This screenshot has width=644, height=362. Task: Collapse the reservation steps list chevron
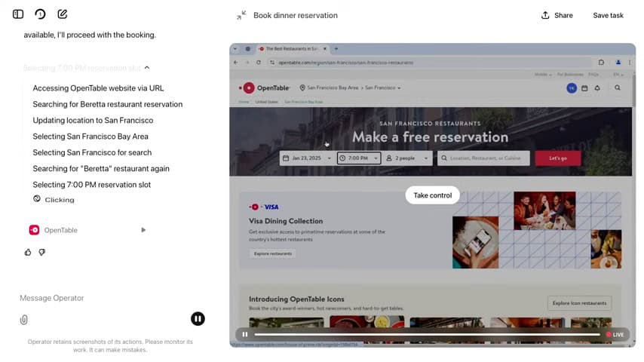coord(147,68)
